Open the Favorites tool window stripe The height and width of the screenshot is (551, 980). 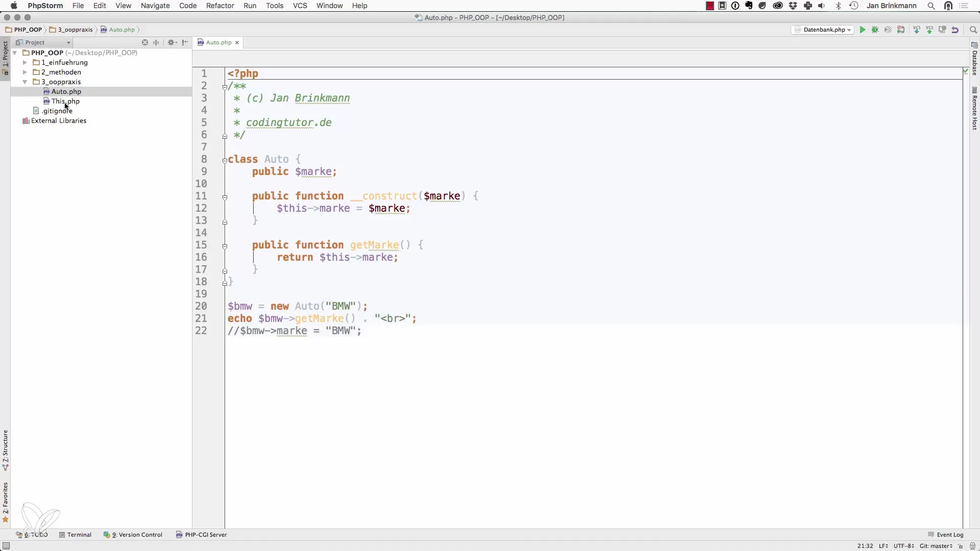[5, 503]
